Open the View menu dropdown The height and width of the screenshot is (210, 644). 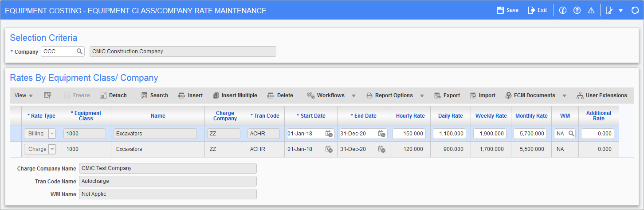point(24,95)
